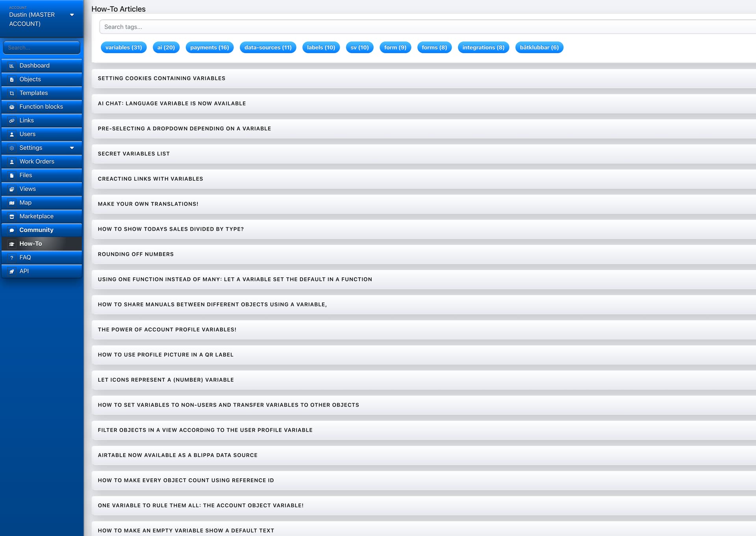
Task: Filter by the variables (31) tag
Action: click(x=124, y=47)
